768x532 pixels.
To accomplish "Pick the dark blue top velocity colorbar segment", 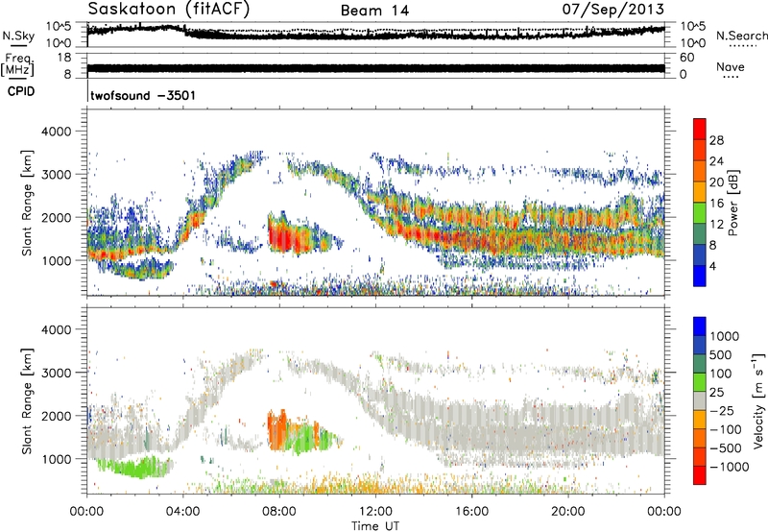I will [x=700, y=326].
